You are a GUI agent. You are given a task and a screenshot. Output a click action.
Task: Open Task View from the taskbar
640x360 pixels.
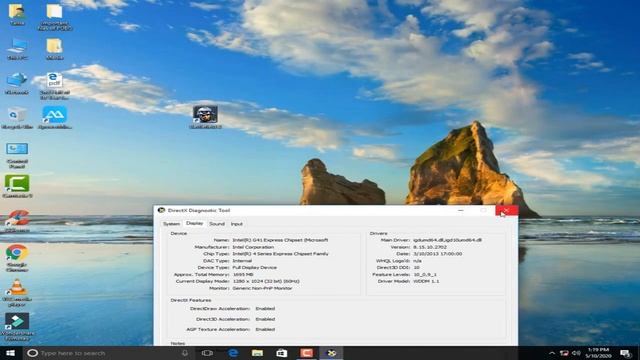207,353
